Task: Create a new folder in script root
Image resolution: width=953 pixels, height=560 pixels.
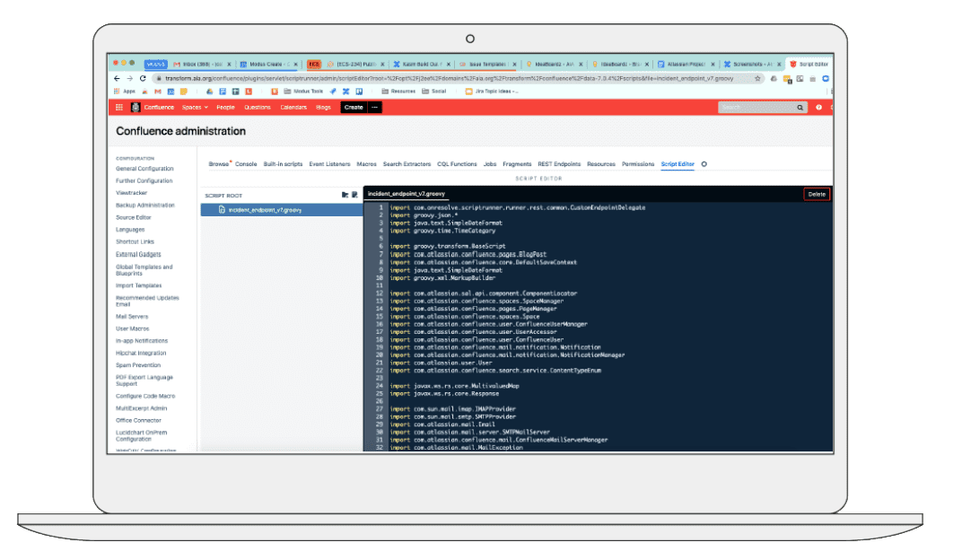Action: [x=345, y=195]
